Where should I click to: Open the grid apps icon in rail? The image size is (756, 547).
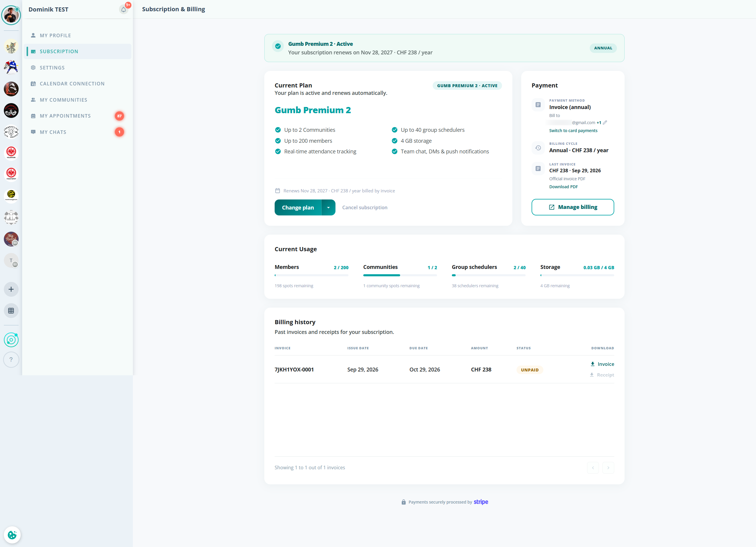pos(11,311)
